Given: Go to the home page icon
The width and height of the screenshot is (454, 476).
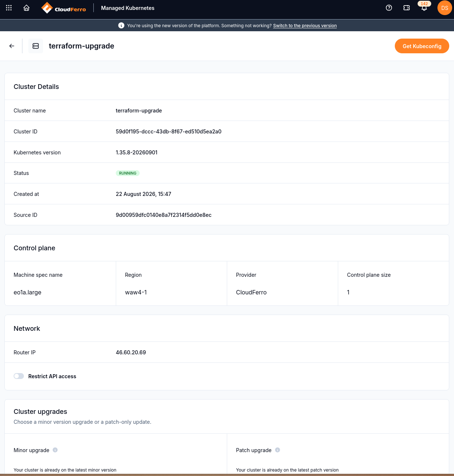Looking at the screenshot, I should (26, 8).
